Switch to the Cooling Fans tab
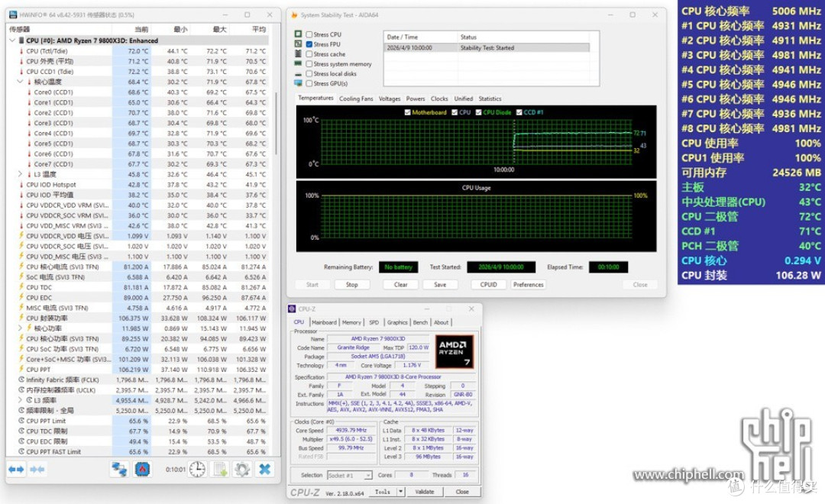 [x=356, y=99]
